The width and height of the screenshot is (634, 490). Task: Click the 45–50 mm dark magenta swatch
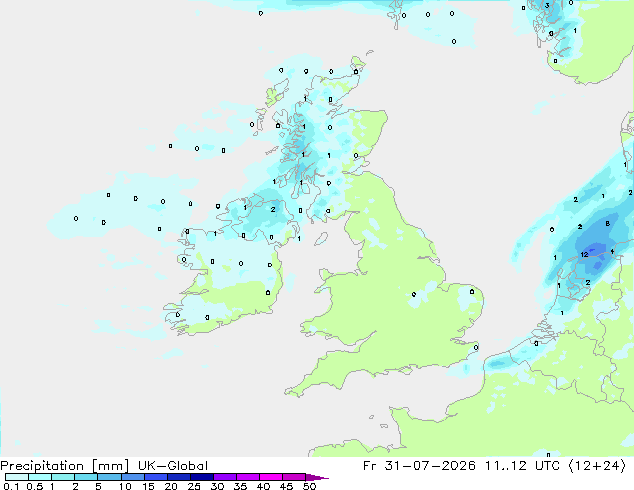click(294, 477)
